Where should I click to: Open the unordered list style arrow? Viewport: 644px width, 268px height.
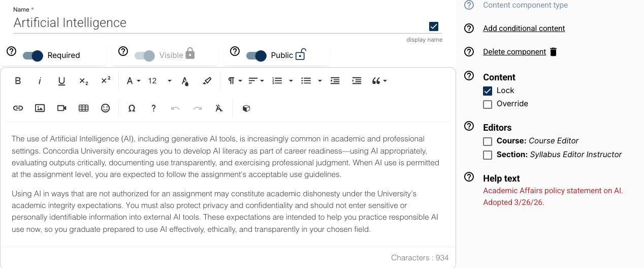(320, 81)
